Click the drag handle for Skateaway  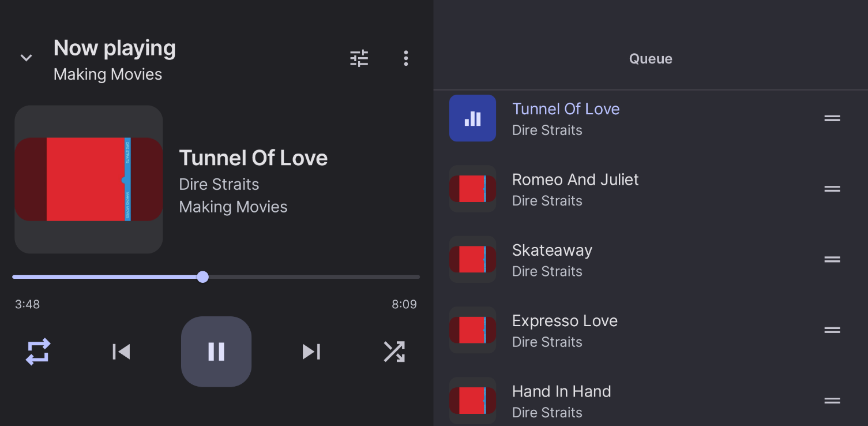832,260
